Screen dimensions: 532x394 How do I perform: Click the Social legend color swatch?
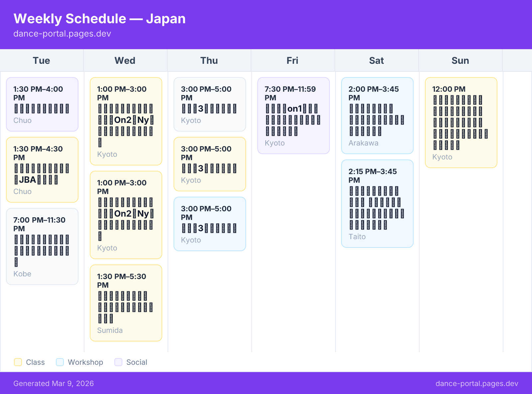(118, 362)
